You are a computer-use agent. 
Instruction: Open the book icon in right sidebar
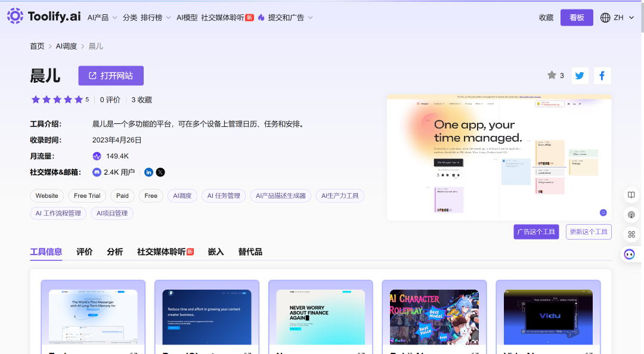(631, 195)
